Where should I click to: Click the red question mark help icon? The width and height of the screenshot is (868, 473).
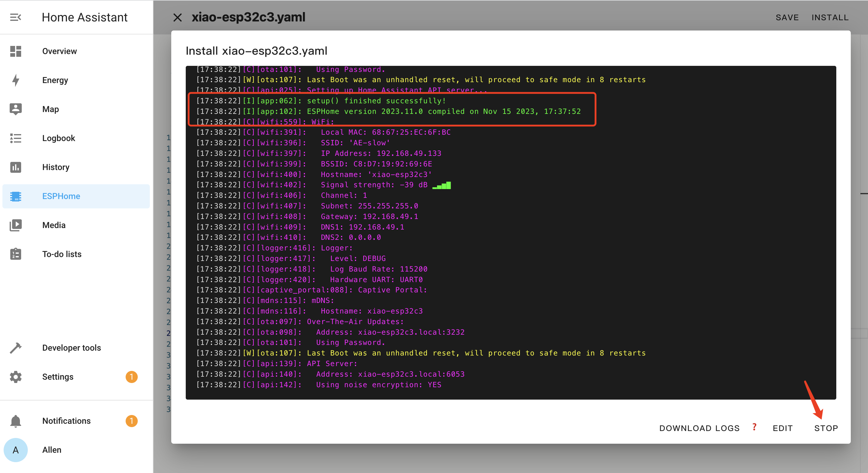click(754, 427)
